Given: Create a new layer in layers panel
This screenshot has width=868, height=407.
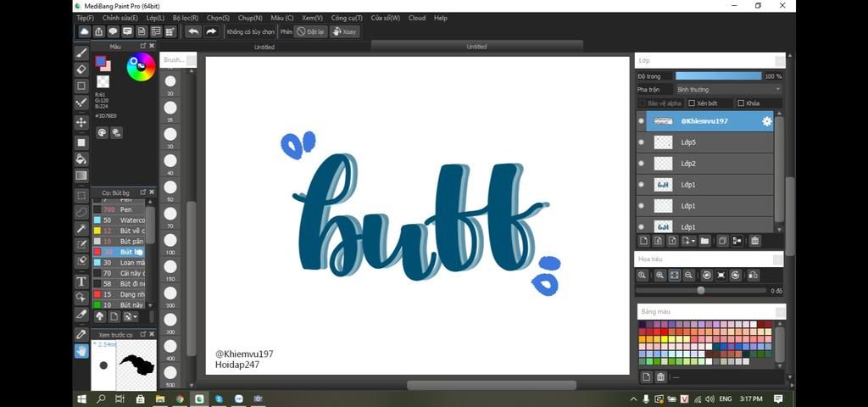Looking at the screenshot, I should pos(643,241).
